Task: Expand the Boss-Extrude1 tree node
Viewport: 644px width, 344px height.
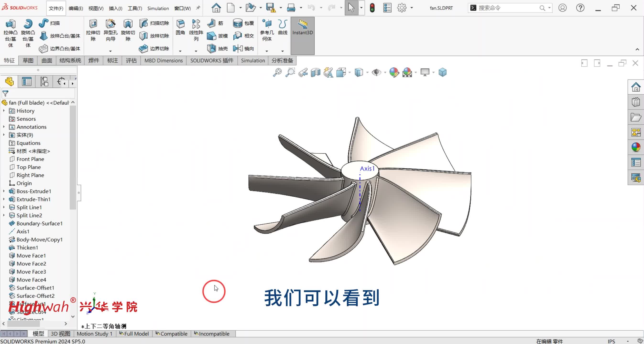Action: 4,191
